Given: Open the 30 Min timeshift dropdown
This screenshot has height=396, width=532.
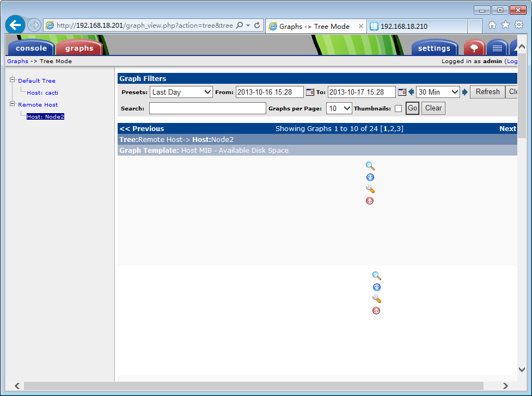Looking at the screenshot, I should pyautogui.click(x=438, y=92).
